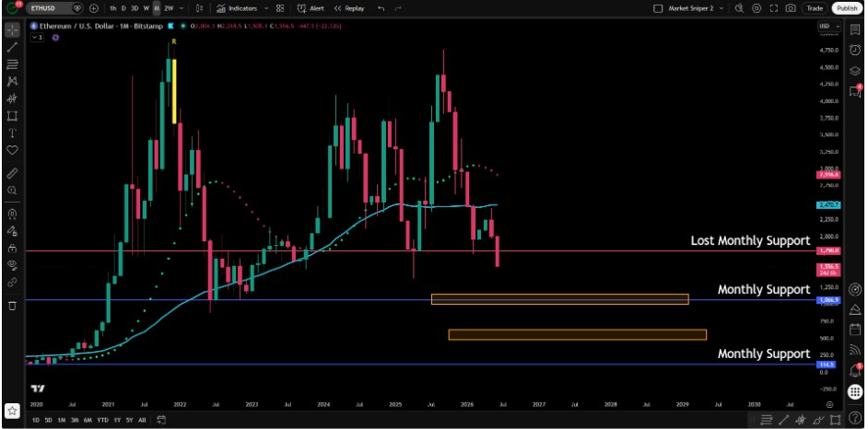The image size is (868, 429).
Task: Open the chart patterns tool group
Action: 12,81
